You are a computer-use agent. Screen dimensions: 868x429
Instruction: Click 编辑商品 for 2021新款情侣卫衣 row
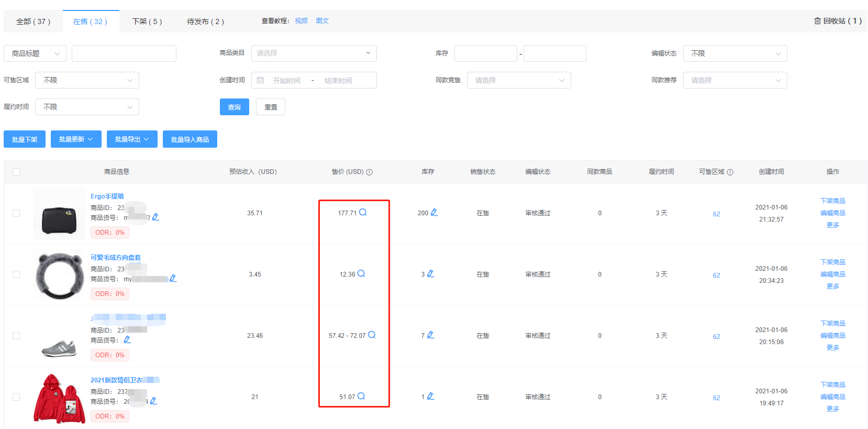click(x=833, y=397)
